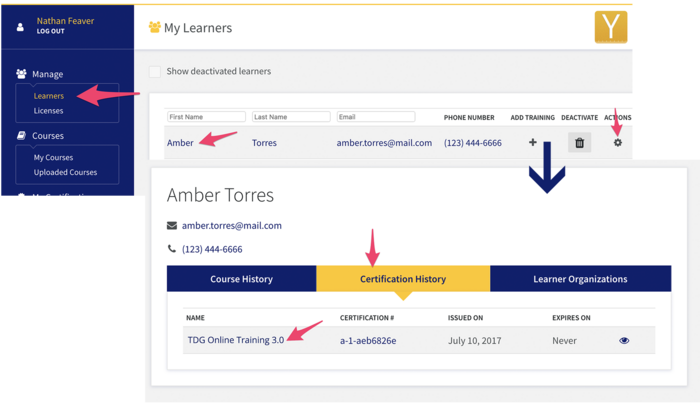Open Learners in Manage menu
700x415 pixels.
pos(49,96)
